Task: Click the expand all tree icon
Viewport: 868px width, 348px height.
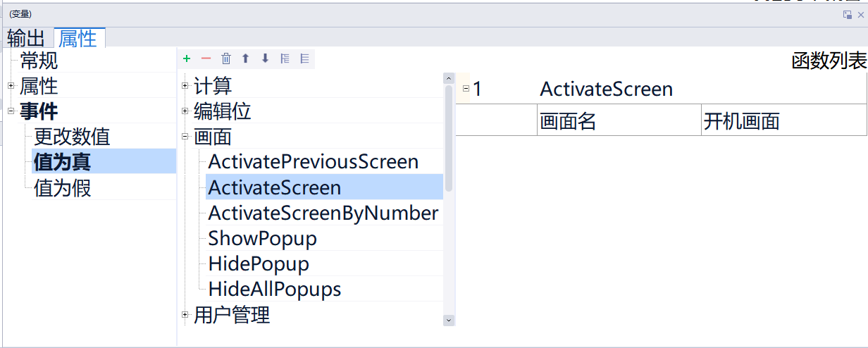Action: 285,59
